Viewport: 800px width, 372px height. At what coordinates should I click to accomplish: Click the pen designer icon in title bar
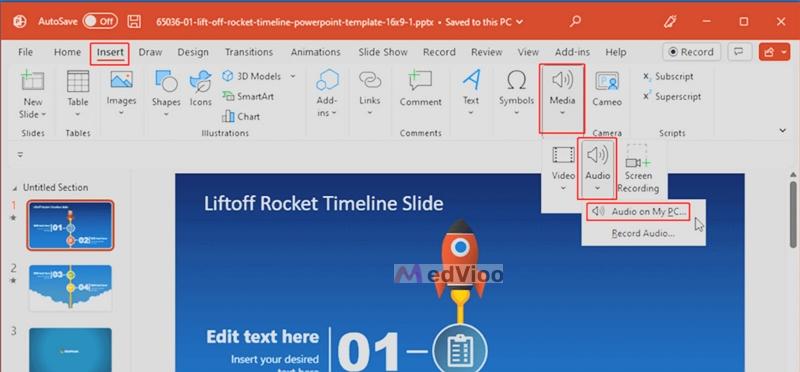pos(670,21)
